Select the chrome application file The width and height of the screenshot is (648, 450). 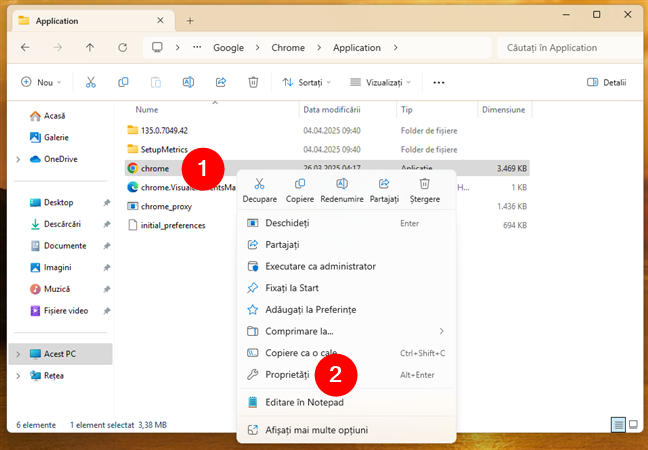coord(155,169)
